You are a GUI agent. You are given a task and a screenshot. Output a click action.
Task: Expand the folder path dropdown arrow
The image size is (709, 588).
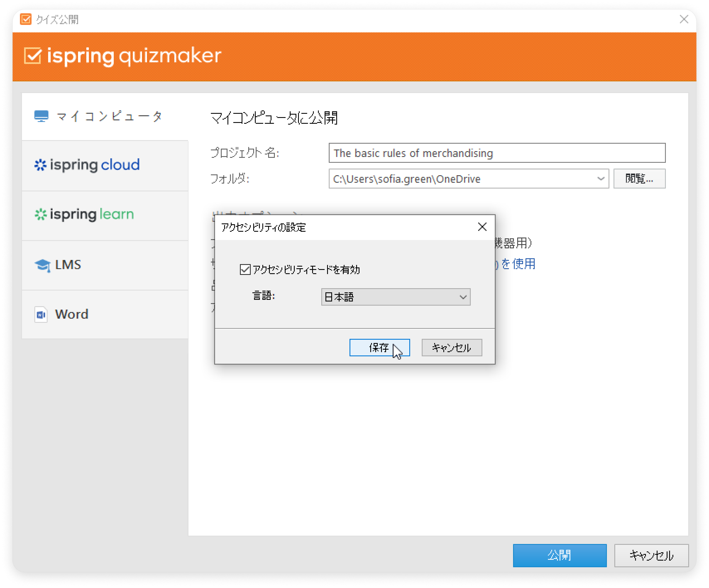point(600,179)
